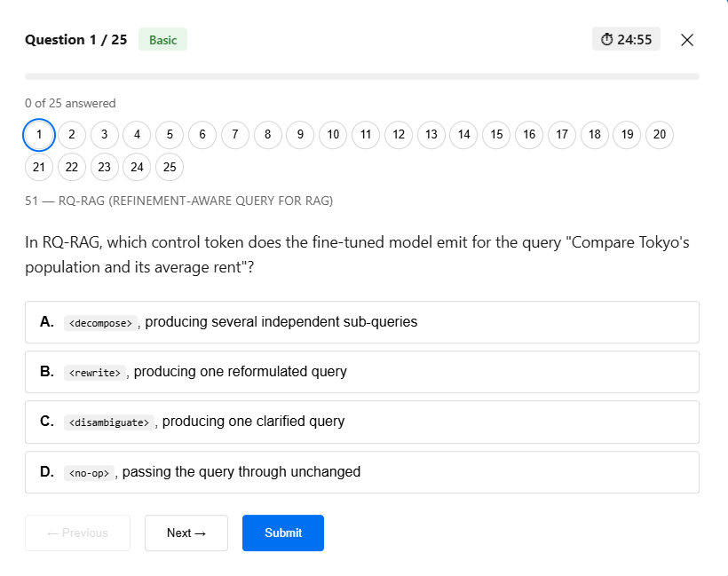Screen dimensions: 728x576
Task: Open question 12 in the navigator
Action: (399, 135)
